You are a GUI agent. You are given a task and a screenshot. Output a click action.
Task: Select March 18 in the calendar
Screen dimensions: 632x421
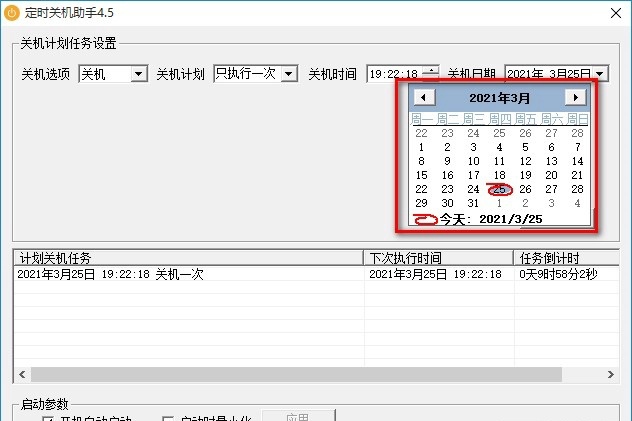[499, 175]
